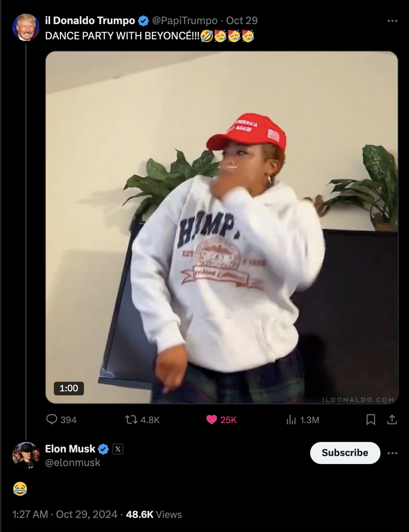This screenshot has width=409, height=532.
Task: Click the blue verified badge by Elon Musk
Action: tap(103, 449)
